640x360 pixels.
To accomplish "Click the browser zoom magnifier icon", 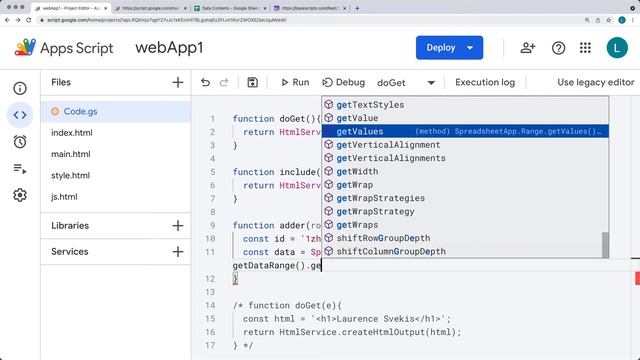I will point(587,20).
